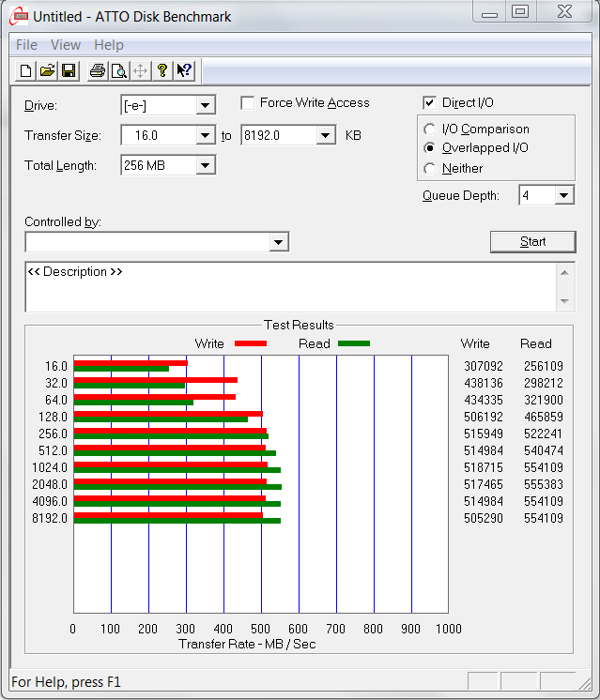Select read value 321900
Screen dimensions: 600x700
tap(544, 400)
